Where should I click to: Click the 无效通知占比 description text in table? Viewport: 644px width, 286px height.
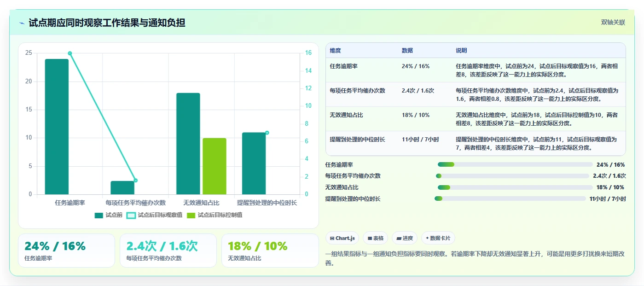[x=537, y=119]
